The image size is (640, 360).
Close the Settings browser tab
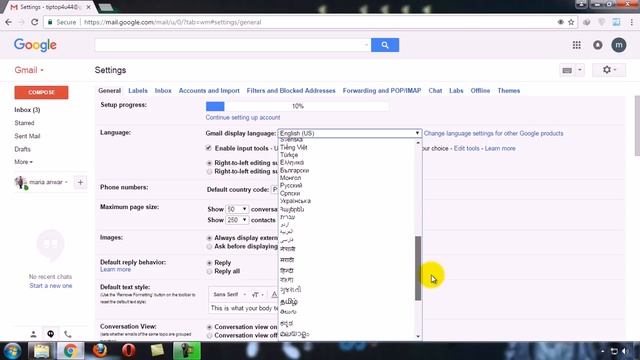89,7
